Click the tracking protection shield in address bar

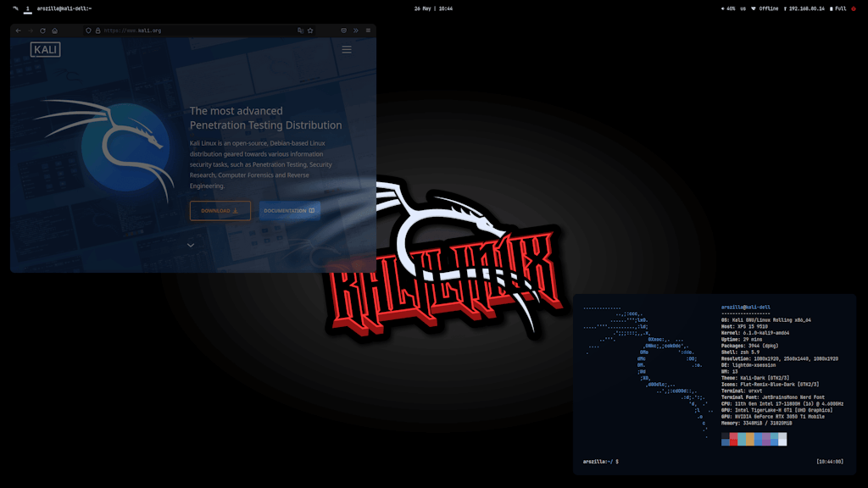click(88, 31)
